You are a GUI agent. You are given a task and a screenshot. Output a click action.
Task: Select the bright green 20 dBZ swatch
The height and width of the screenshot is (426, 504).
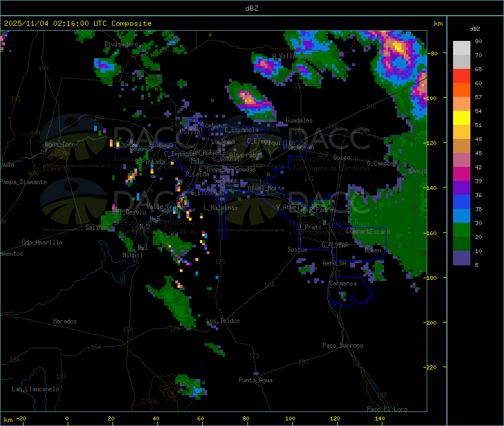(x=461, y=230)
